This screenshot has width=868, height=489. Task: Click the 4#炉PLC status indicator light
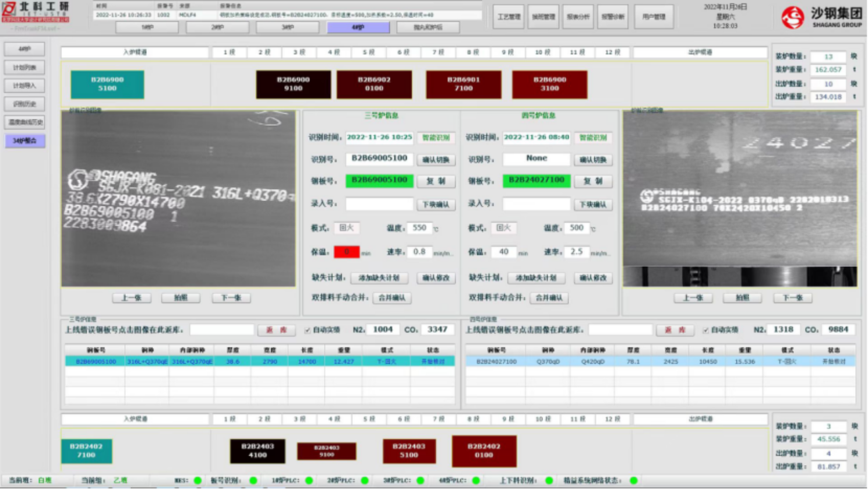[476, 480]
